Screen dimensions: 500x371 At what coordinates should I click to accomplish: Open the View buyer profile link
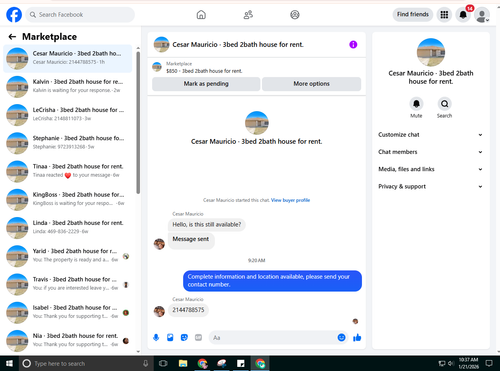click(290, 200)
